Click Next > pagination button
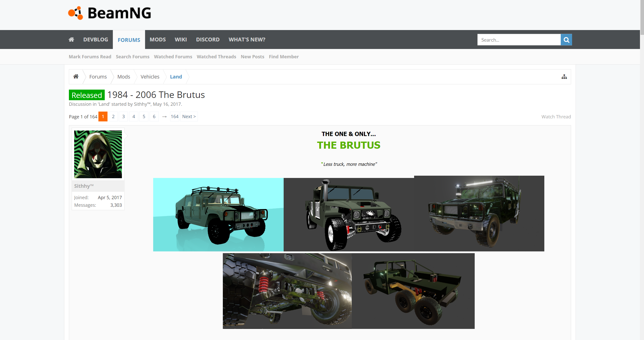 [189, 116]
